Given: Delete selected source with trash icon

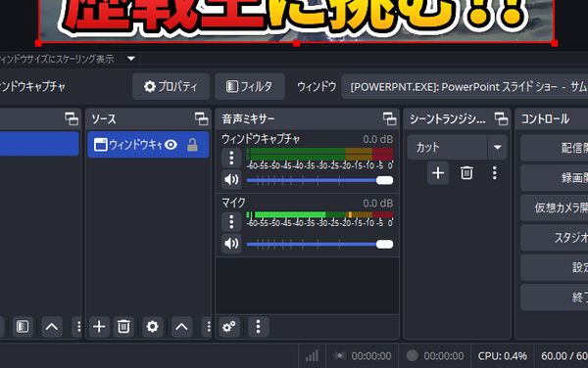Looking at the screenshot, I should coord(123,327).
